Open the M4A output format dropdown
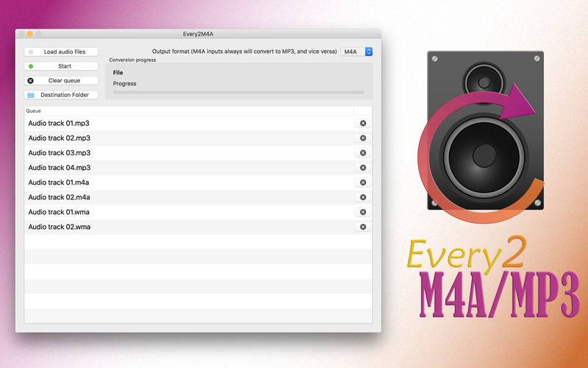This screenshot has width=588, height=368. (x=357, y=52)
